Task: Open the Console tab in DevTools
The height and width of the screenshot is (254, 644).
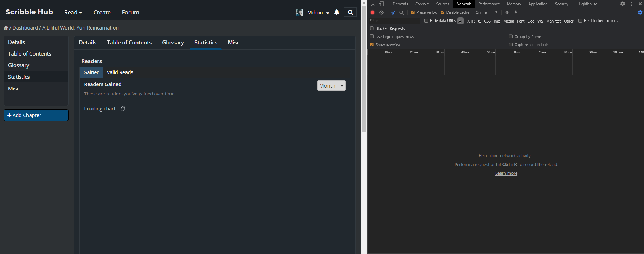Action: 422,4
